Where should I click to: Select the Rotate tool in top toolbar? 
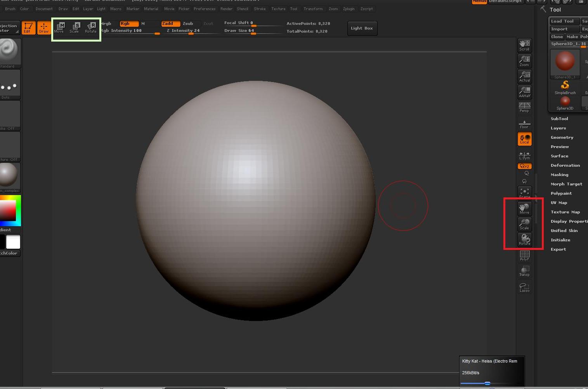(91, 28)
